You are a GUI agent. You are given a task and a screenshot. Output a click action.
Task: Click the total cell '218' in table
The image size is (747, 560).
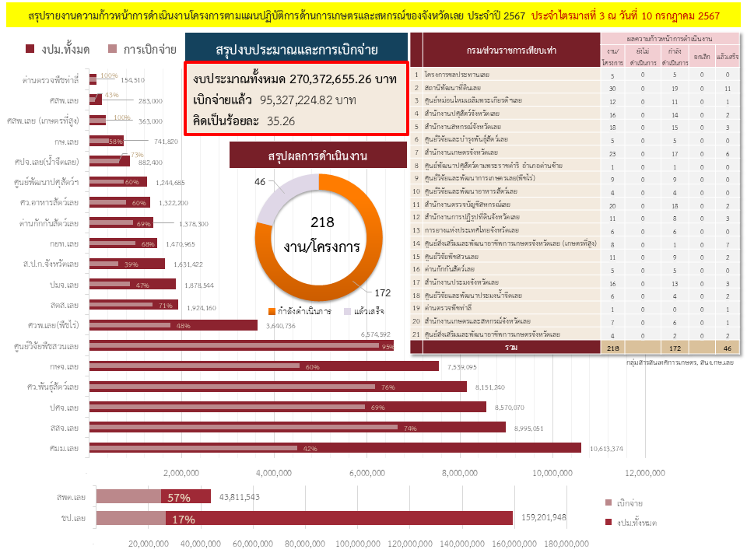(612, 348)
